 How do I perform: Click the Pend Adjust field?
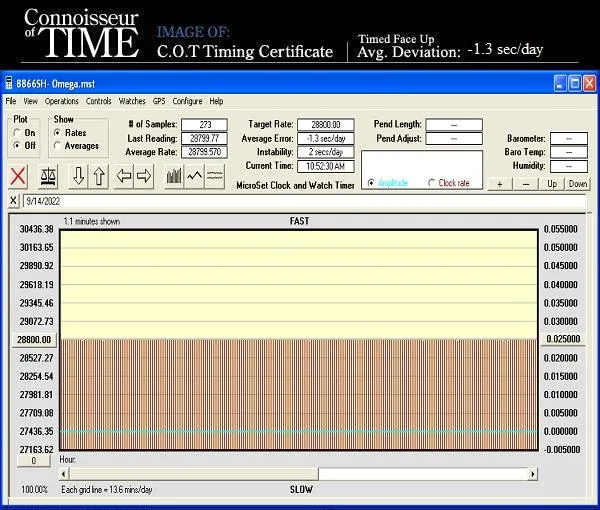[454, 138]
